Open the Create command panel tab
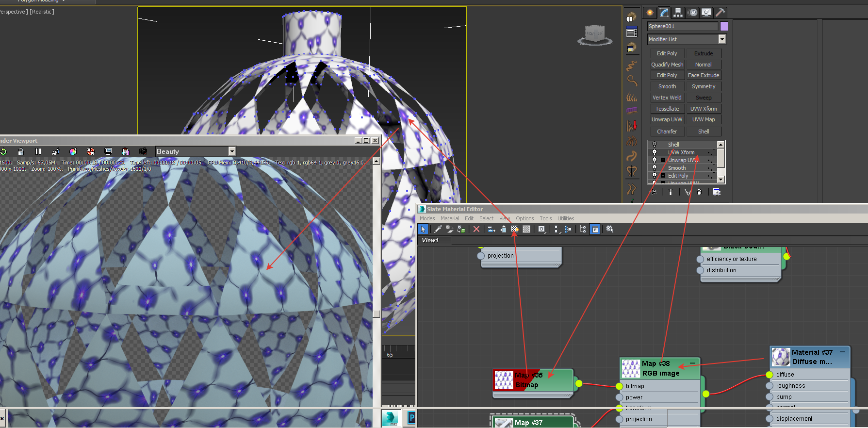Image resolution: width=868 pixels, height=428 pixels. 650,13
